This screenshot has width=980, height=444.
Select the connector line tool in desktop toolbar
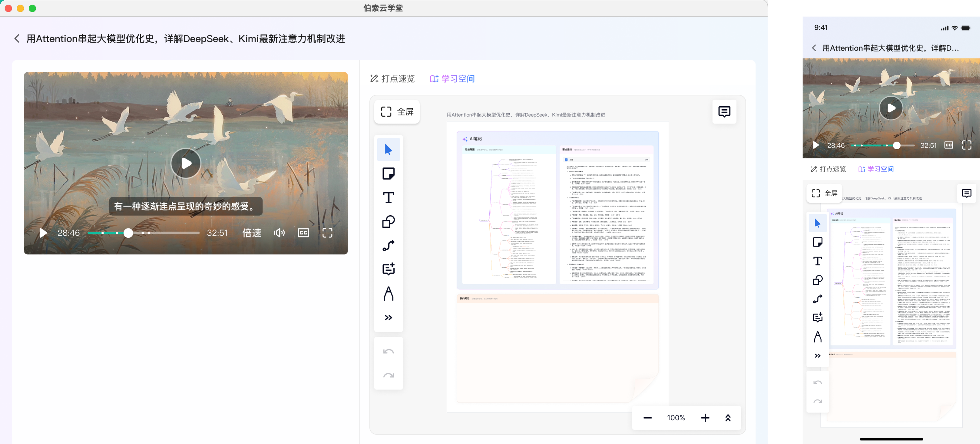click(x=388, y=246)
